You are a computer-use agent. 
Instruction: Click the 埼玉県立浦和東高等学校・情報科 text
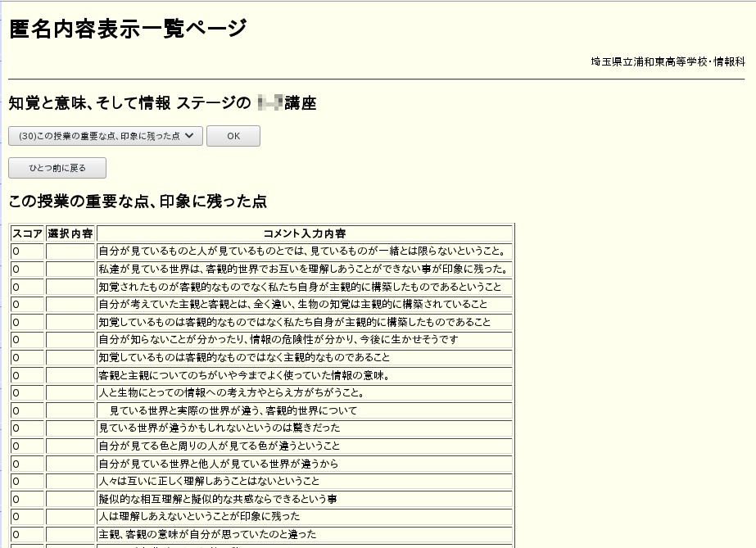668,61
